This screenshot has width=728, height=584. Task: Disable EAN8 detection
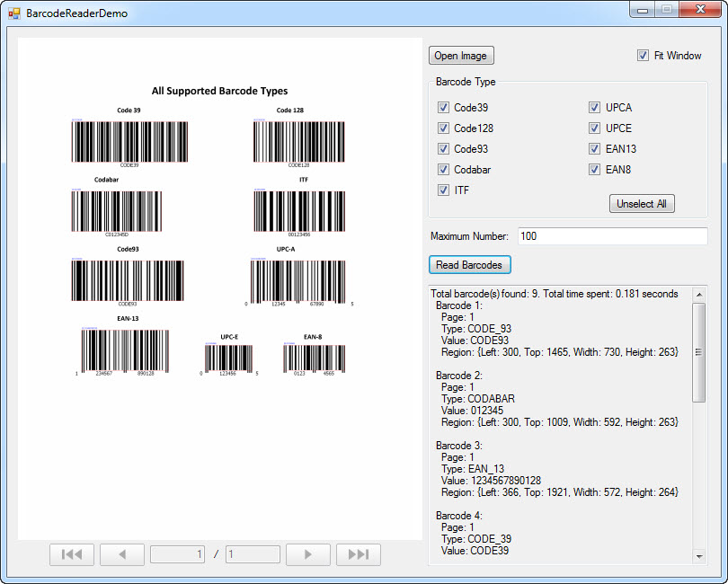point(594,169)
